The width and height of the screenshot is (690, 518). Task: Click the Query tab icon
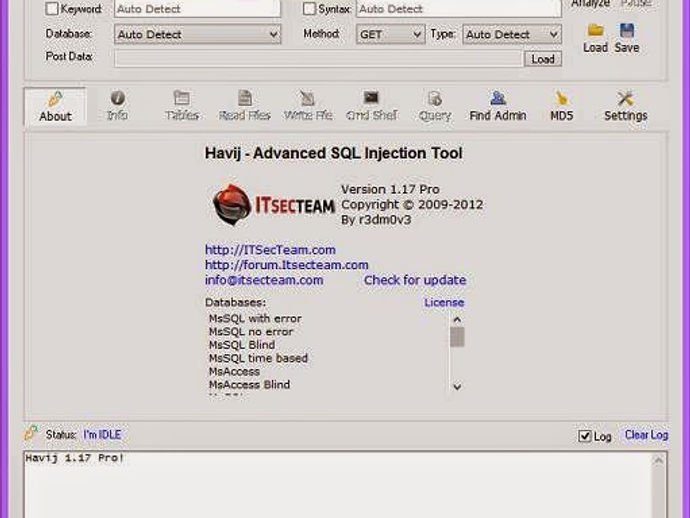(x=435, y=99)
